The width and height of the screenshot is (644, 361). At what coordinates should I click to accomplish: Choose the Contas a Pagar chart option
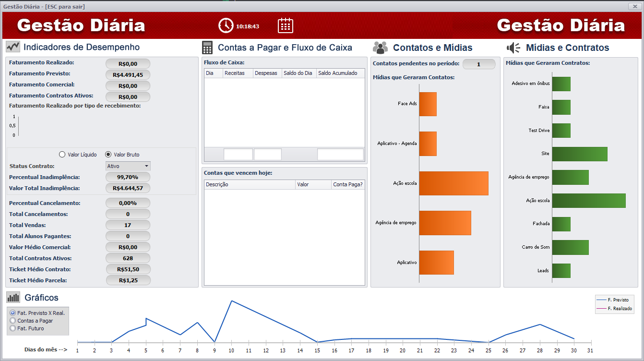[x=13, y=321]
